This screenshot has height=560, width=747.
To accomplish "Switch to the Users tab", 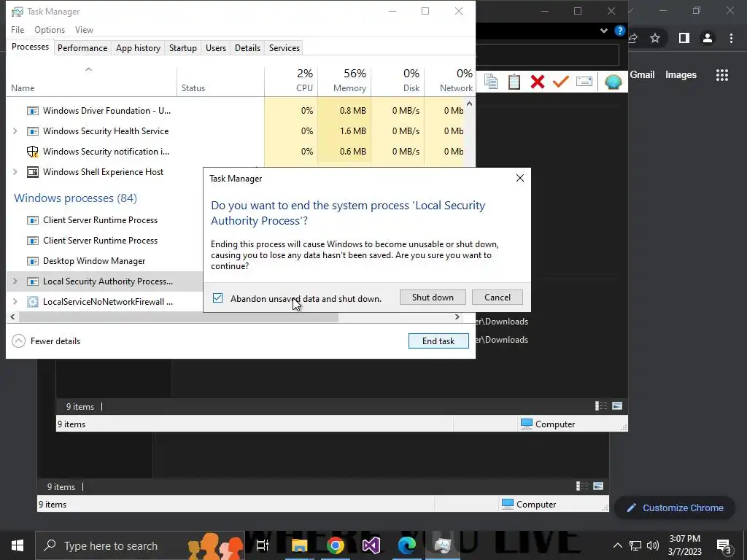I will [x=216, y=47].
